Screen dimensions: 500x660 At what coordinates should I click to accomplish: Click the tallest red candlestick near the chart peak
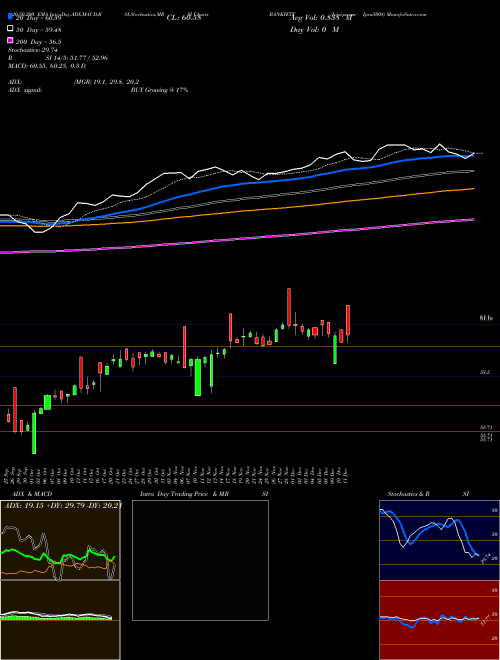click(x=289, y=307)
